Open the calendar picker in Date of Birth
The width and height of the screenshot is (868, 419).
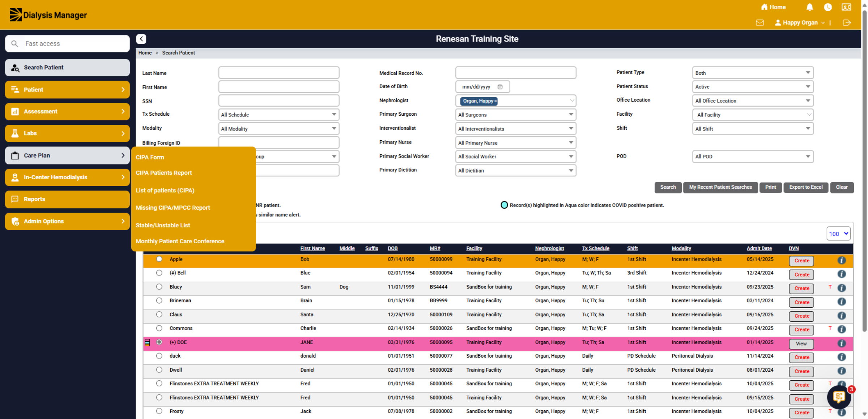click(x=500, y=87)
